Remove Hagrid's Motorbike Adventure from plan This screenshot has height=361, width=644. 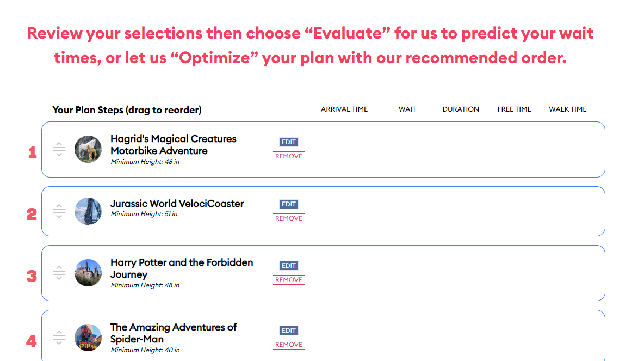click(289, 156)
